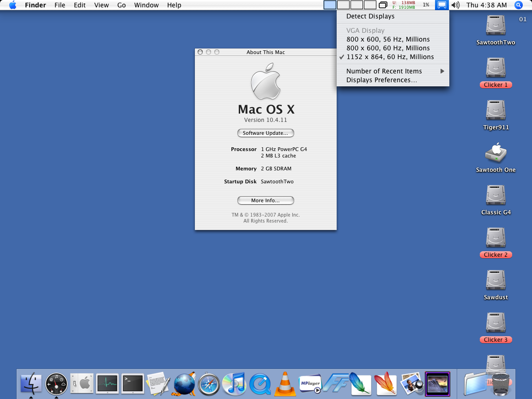The height and width of the screenshot is (399, 532).
Task: Open the Trash in the Dock
Action: 501,384
